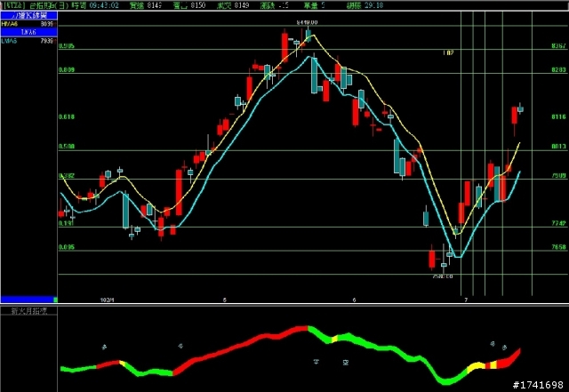Click the 0.191 Fibonacci level label
The width and height of the screenshot is (569, 392).
click(67, 224)
